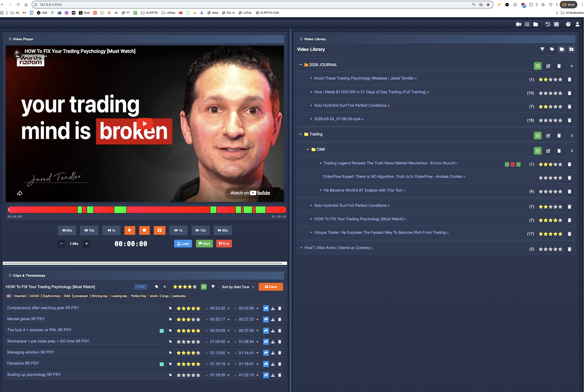Image resolution: width=584 pixels, height=392 pixels.
Task: Delete How? Max Amini Stand-up Comedy video
Action: click(569, 249)
